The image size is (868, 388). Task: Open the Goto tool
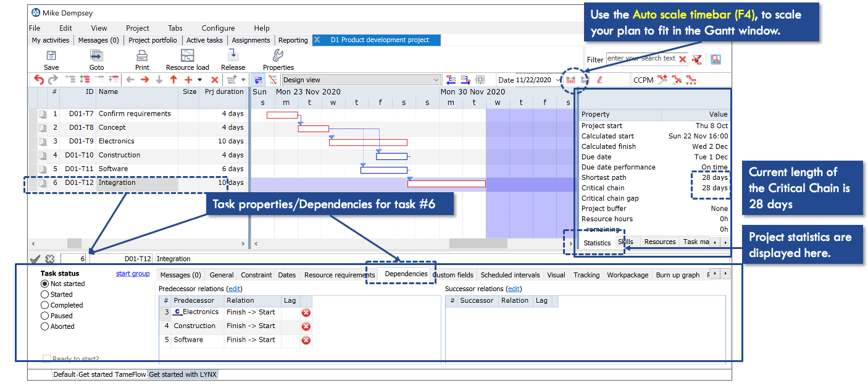(x=96, y=56)
